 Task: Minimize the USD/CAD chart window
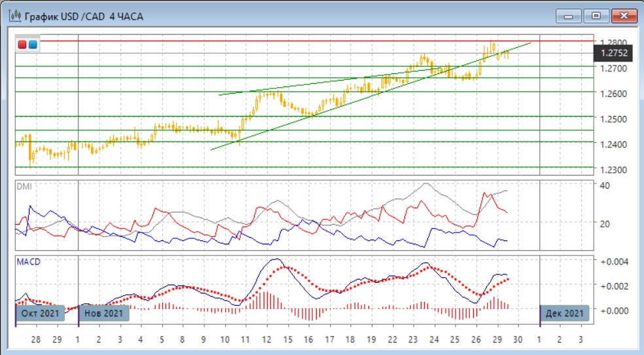click(x=571, y=15)
